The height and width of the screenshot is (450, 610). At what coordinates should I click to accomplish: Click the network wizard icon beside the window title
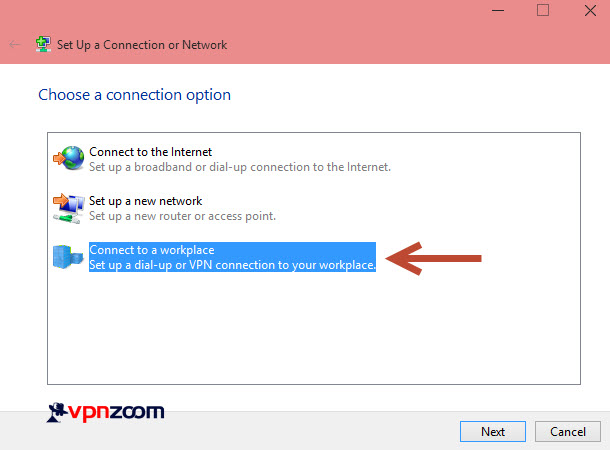click(x=43, y=44)
